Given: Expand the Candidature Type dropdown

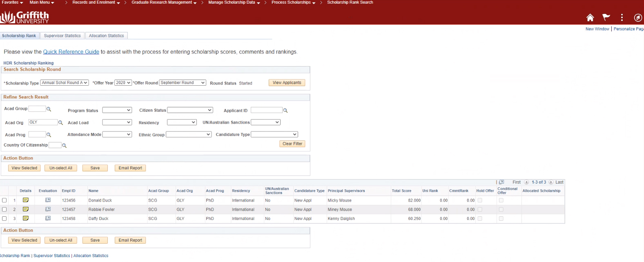Looking at the screenshot, I should point(274,134).
